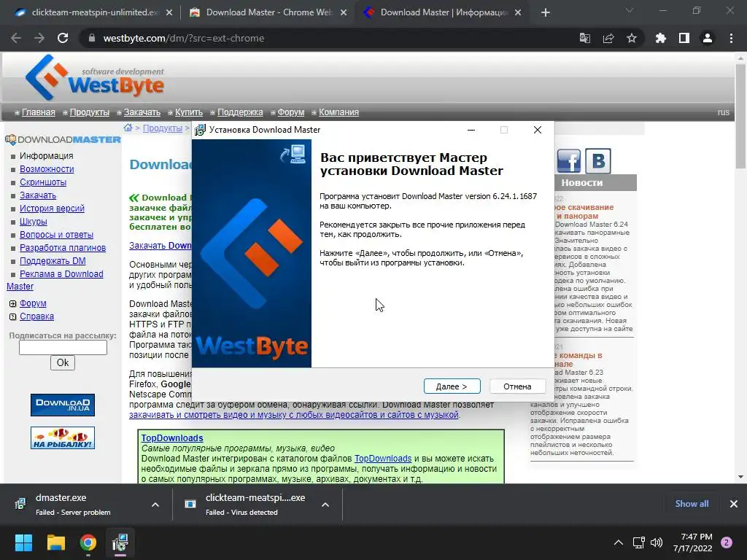Toggle the Chrome side panel icon
The width and height of the screenshot is (747, 560).
pyautogui.click(x=684, y=38)
